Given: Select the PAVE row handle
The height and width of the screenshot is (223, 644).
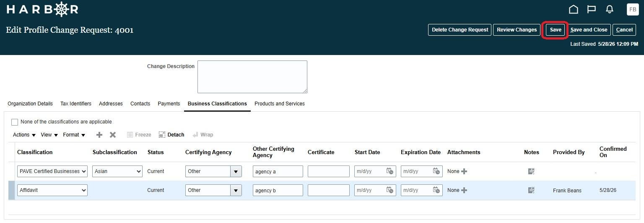Looking at the screenshot, I should 11,171.
